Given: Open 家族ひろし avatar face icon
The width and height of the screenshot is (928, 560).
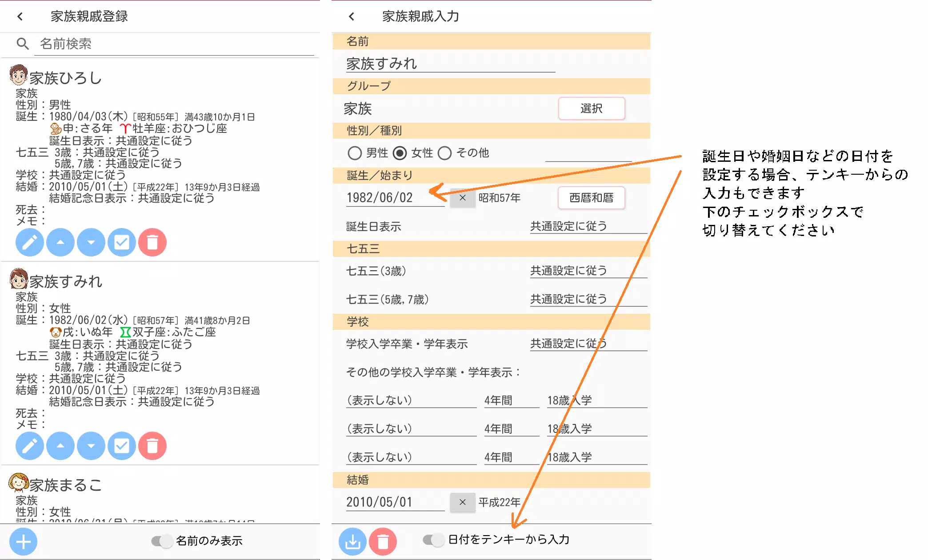Looking at the screenshot, I should click(19, 75).
